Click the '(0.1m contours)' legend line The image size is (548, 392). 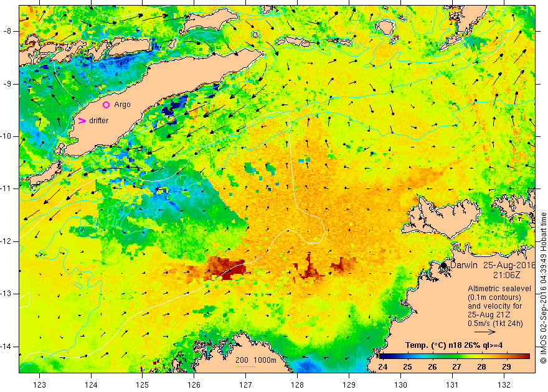click(x=494, y=297)
